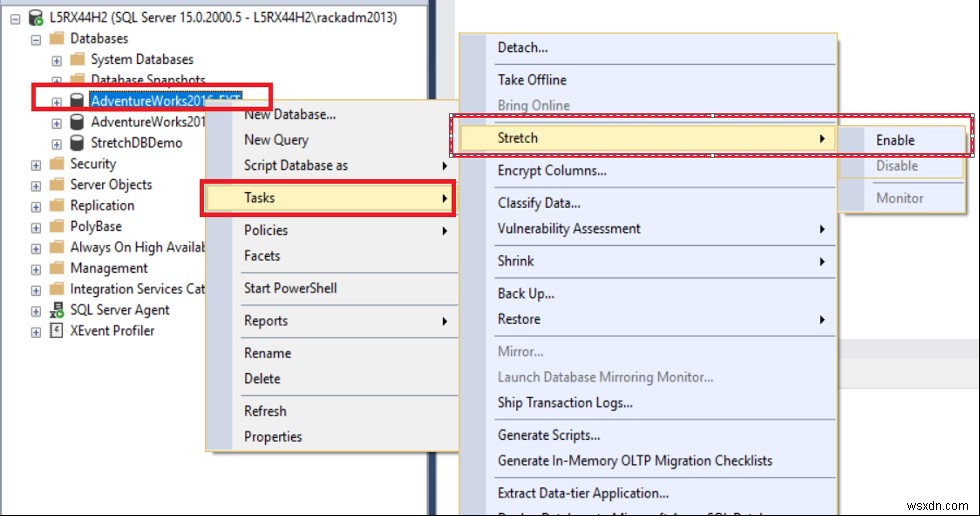Open database Properties from context menu
The image size is (980, 516).
[332, 437]
